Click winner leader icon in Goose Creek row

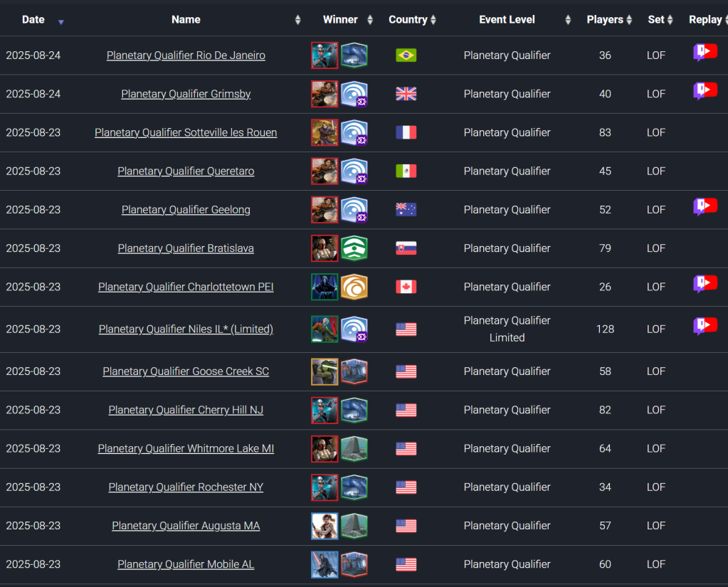[x=325, y=371]
